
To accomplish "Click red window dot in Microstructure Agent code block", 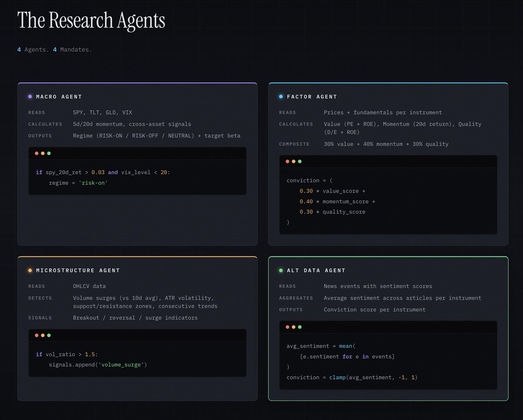I will click(37, 335).
